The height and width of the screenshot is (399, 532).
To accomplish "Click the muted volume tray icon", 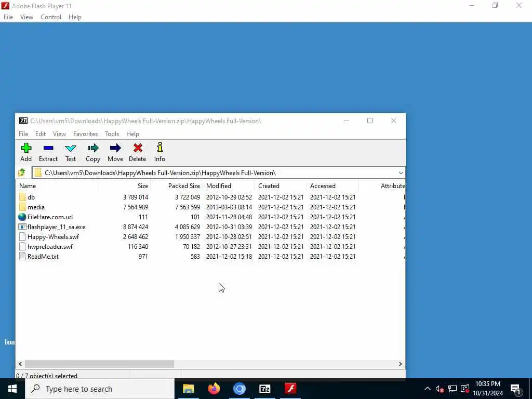I will pyautogui.click(x=440, y=389).
